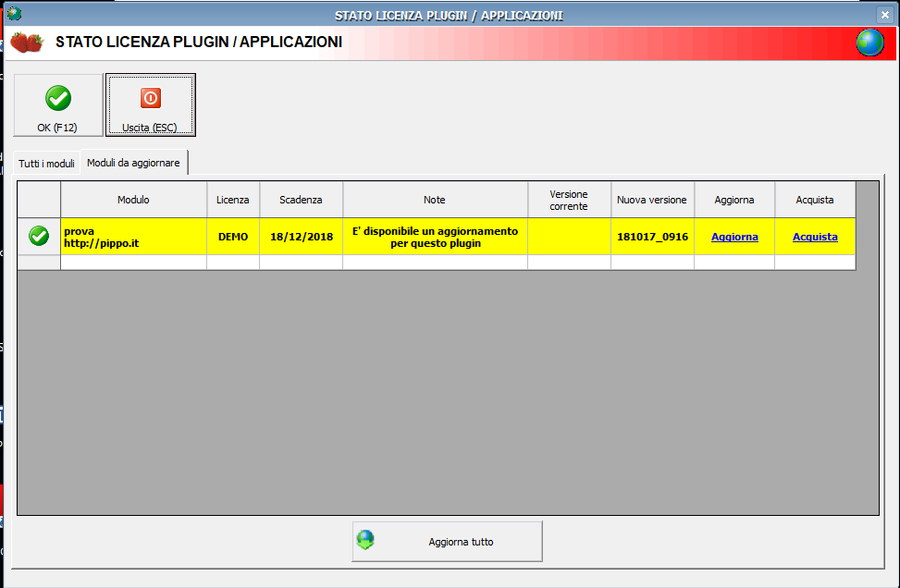The height and width of the screenshot is (588, 900).
Task: Click the strawberry logo icon in header
Action: tap(27, 43)
